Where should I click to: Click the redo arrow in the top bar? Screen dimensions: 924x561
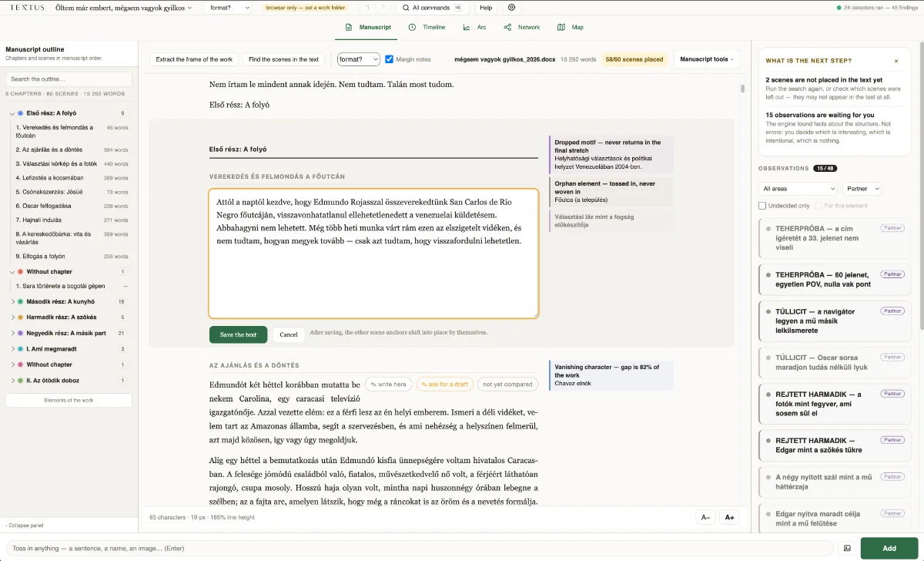click(384, 8)
